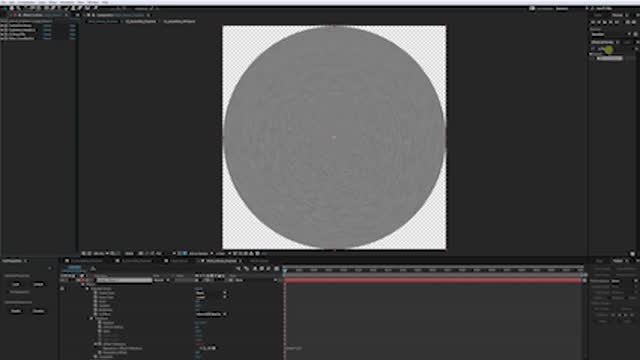Toggle Draft 3D in timeline header
640x360 pixels.
(247, 268)
